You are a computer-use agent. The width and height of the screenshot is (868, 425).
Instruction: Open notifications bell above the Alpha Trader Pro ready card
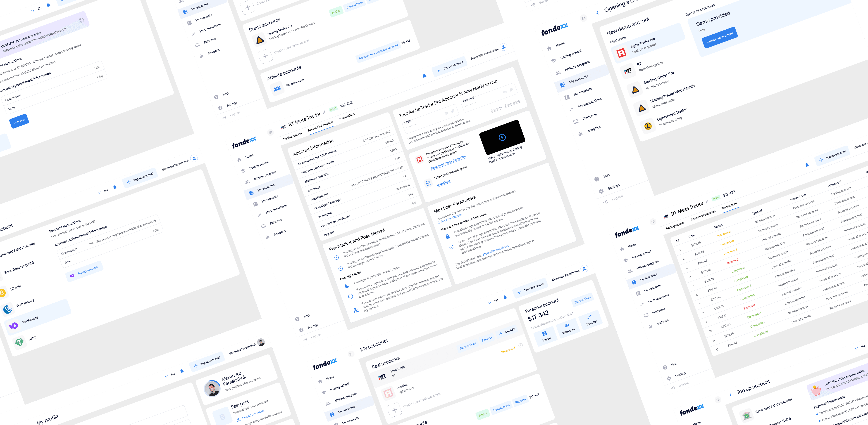[x=424, y=76]
